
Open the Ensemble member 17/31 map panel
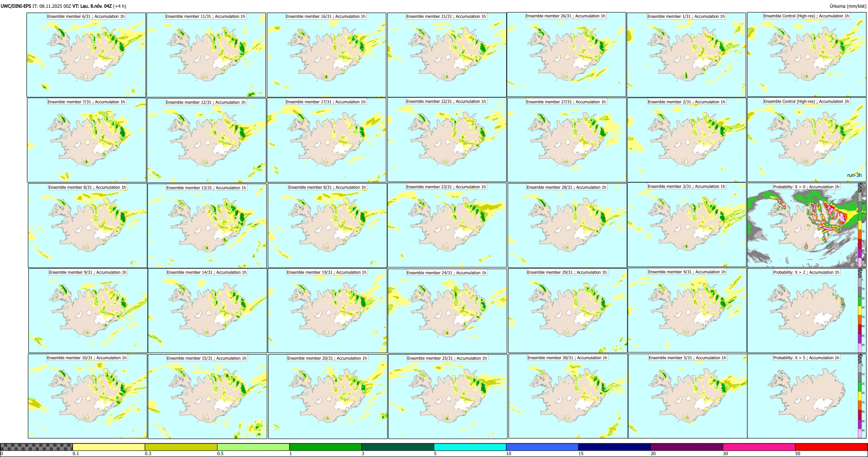tap(327, 140)
